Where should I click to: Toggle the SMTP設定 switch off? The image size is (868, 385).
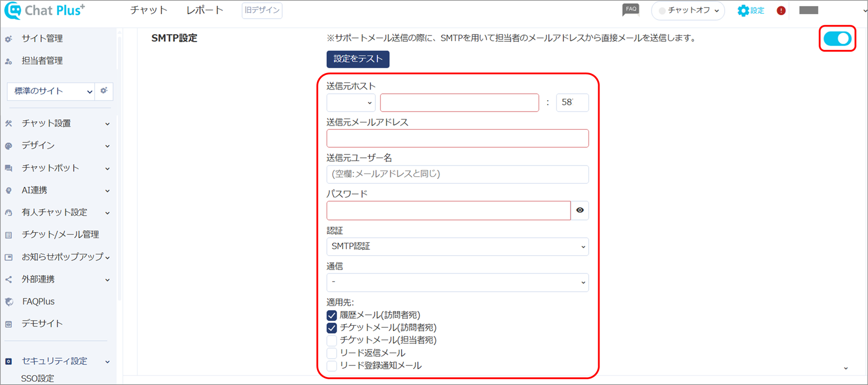tap(837, 39)
